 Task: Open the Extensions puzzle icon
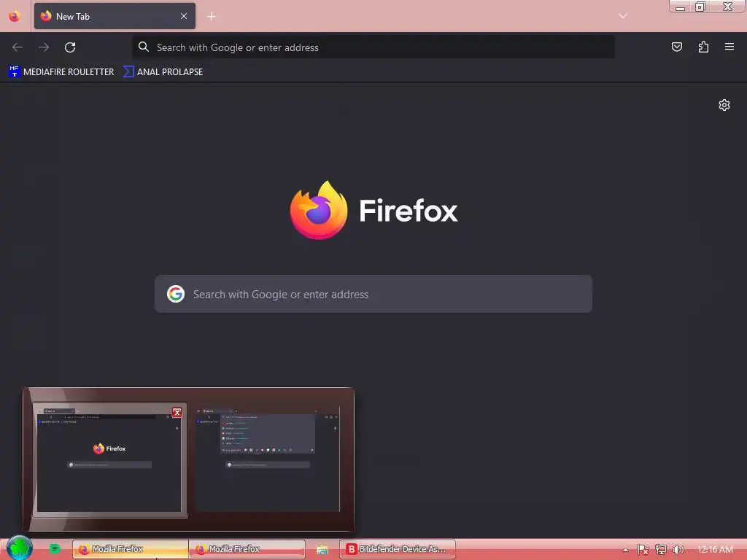(703, 47)
